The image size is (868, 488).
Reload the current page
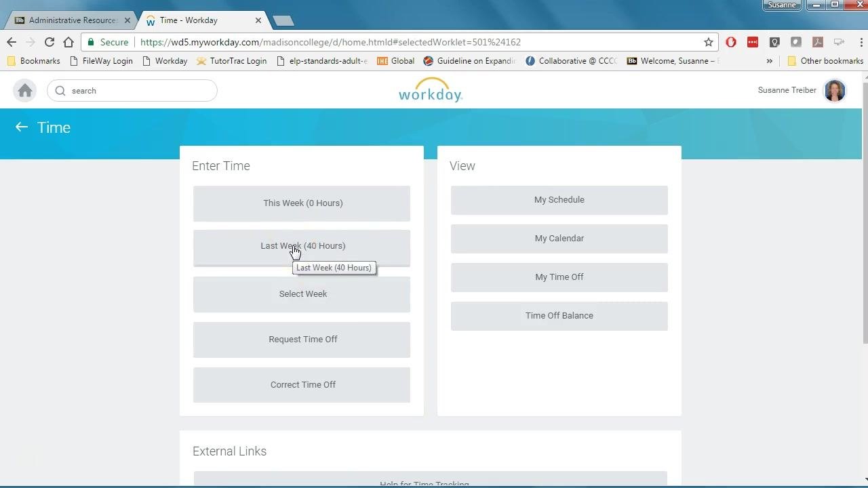pyautogui.click(x=50, y=42)
